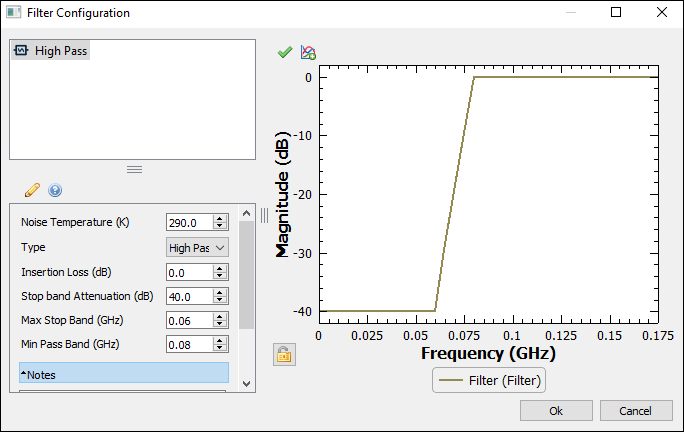This screenshot has height=432, width=684.
Task: Click the Insertion Loss input field
Action: coord(190,273)
